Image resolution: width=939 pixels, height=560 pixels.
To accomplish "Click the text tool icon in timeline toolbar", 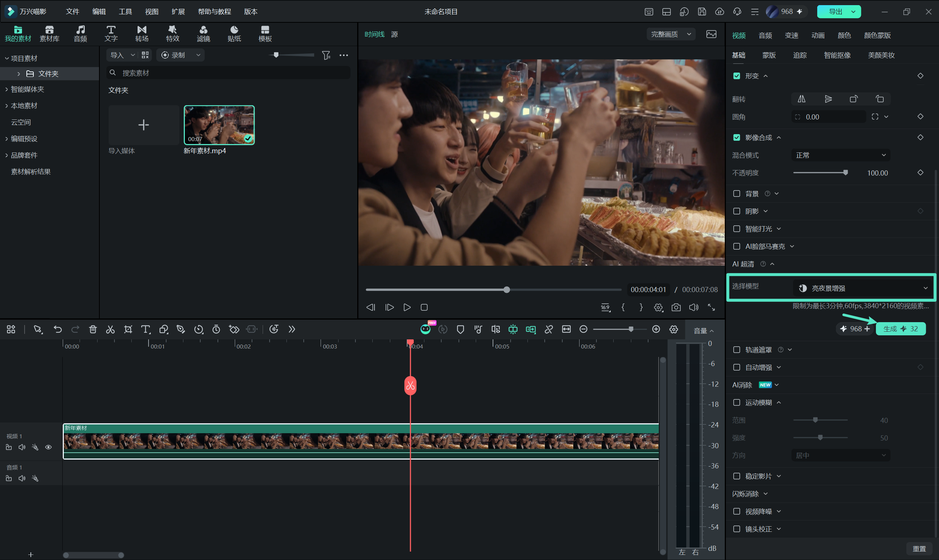I will pos(145,329).
